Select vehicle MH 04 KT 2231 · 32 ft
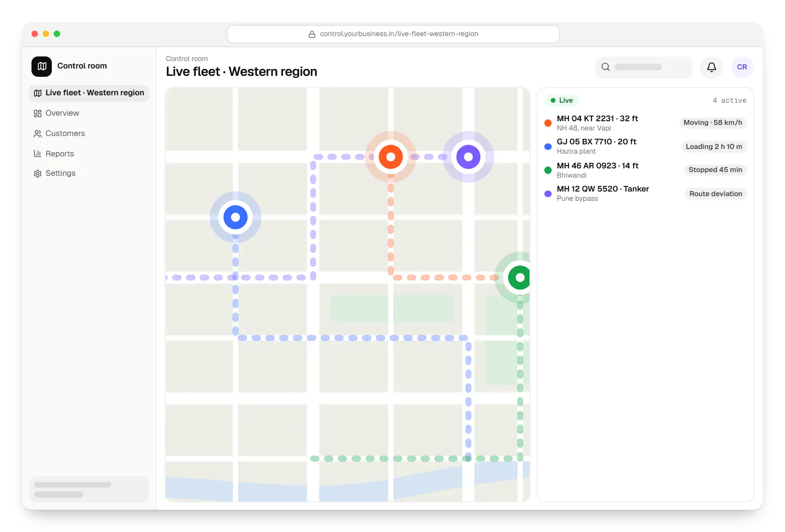 (x=597, y=118)
